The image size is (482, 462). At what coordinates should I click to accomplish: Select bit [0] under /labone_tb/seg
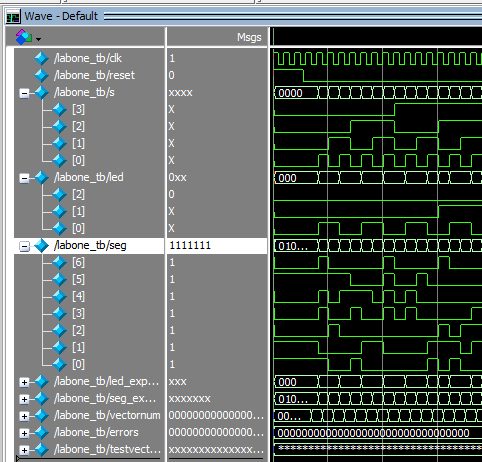[x=78, y=364]
